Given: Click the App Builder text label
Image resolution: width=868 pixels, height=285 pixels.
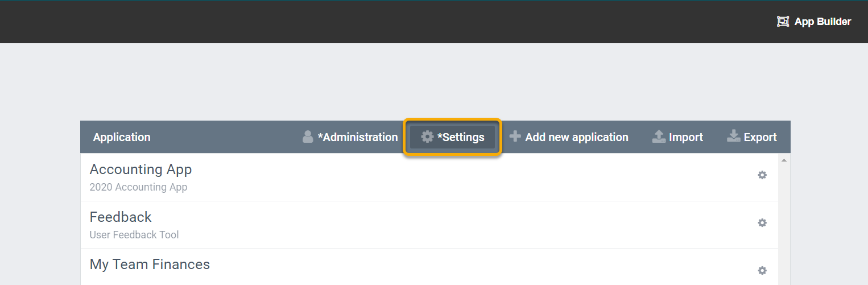Looking at the screenshot, I should click(x=822, y=22).
